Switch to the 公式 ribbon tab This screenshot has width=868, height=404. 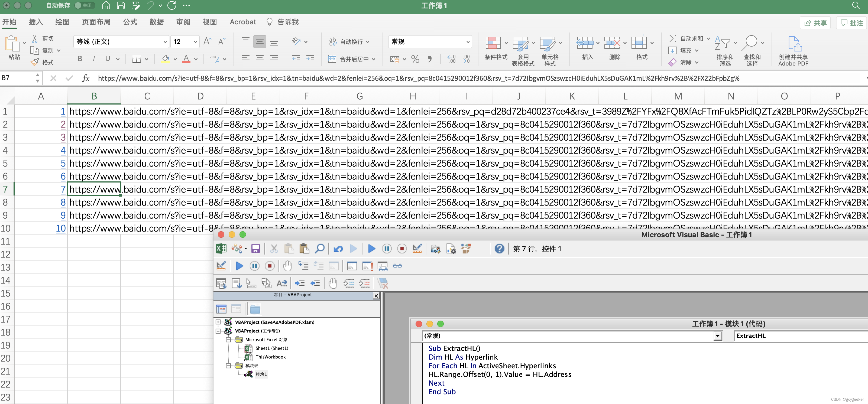tap(130, 22)
